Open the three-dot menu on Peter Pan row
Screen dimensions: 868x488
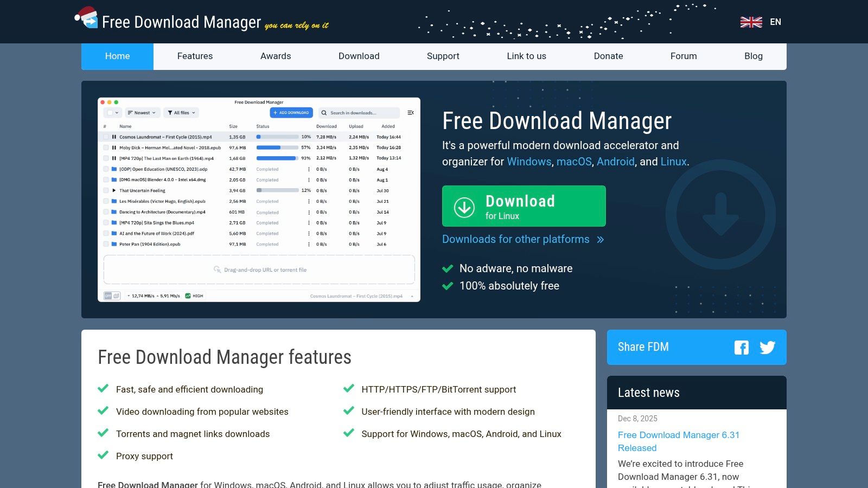coord(309,244)
